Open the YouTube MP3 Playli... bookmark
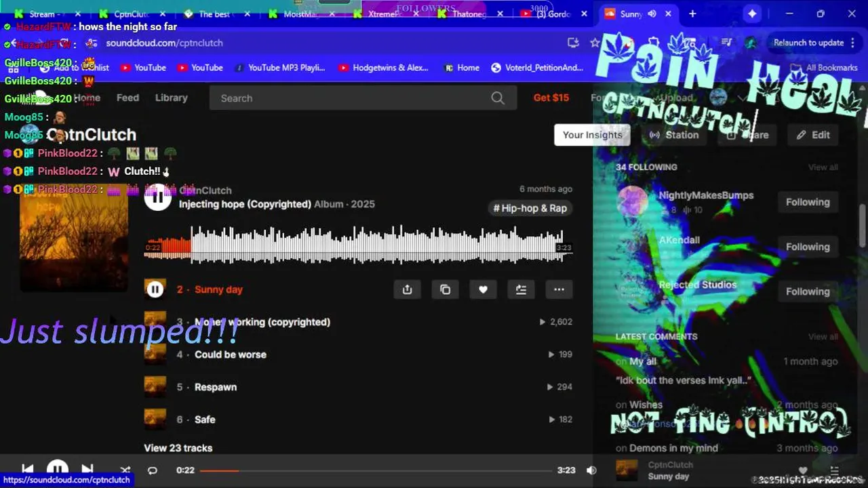 coord(279,68)
